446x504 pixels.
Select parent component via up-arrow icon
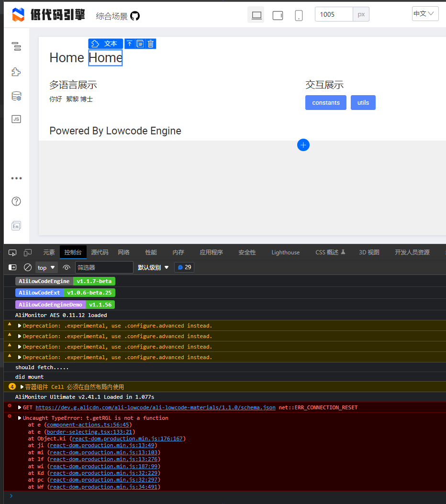[129, 44]
